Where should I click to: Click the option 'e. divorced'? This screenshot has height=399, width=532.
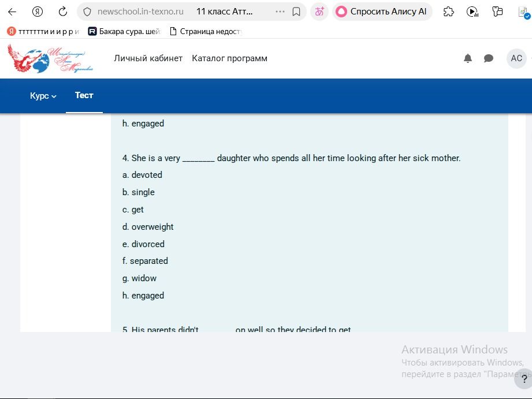pos(143,244)
